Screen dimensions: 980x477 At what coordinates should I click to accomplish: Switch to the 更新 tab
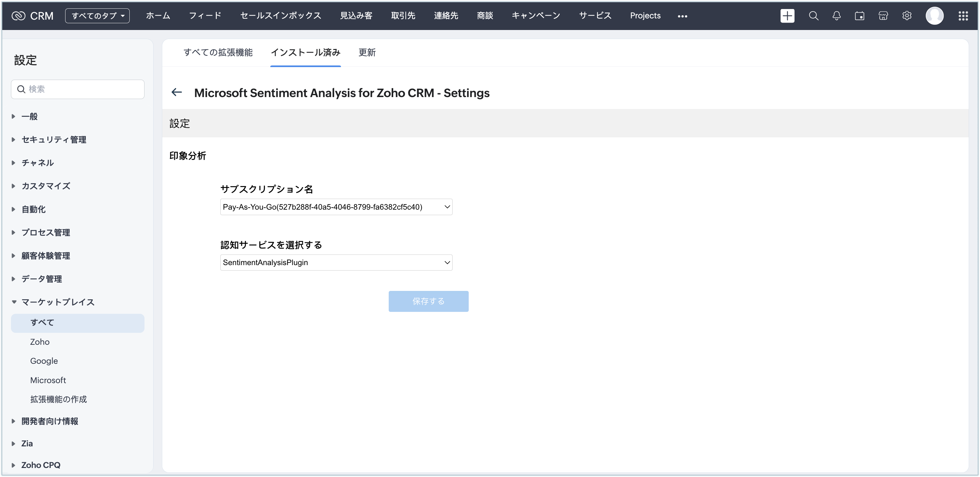367,53
